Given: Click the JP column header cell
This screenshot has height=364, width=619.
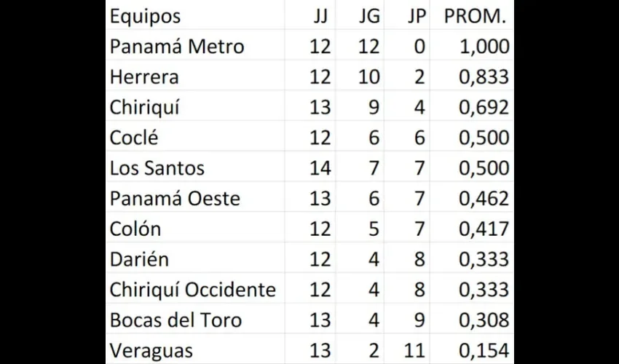Looking at the screenshot, I should click(x=407, y=16).
